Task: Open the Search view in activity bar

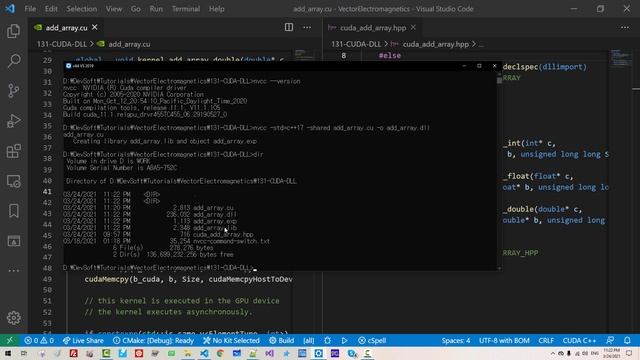Action: [13, 61]
